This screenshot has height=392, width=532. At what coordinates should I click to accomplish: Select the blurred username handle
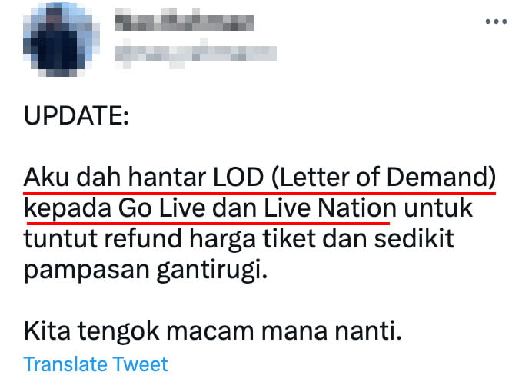click(x=196, y=54)
